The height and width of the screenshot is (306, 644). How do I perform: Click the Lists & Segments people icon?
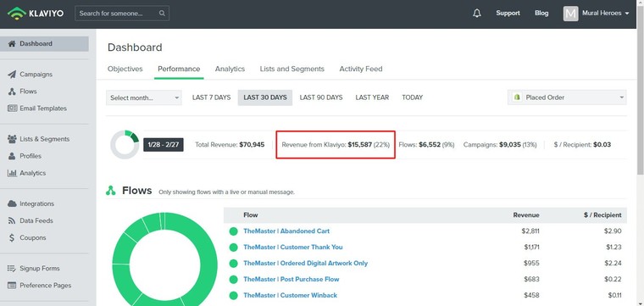click(x=12, y=139)
